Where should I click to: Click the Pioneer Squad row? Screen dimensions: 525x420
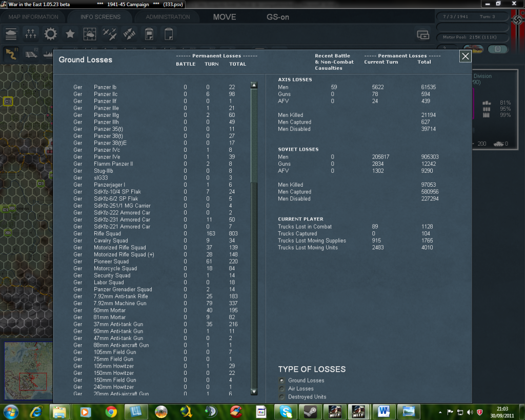pos(156,262)
